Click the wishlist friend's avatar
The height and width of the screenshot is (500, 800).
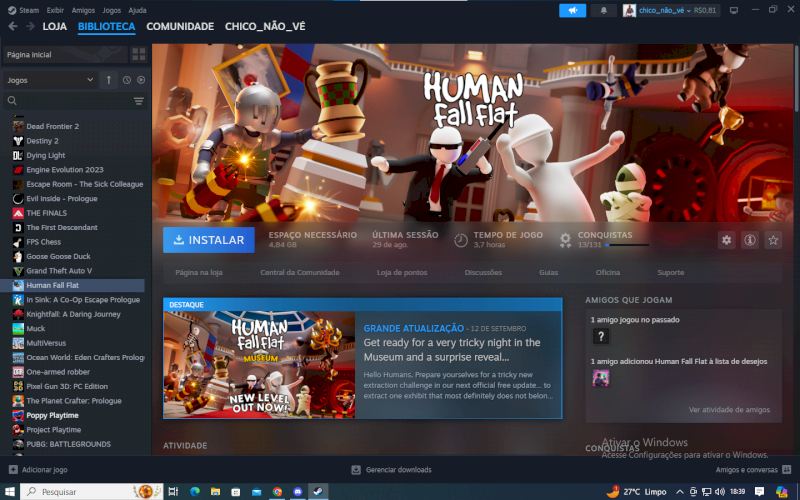click(601, 378)
